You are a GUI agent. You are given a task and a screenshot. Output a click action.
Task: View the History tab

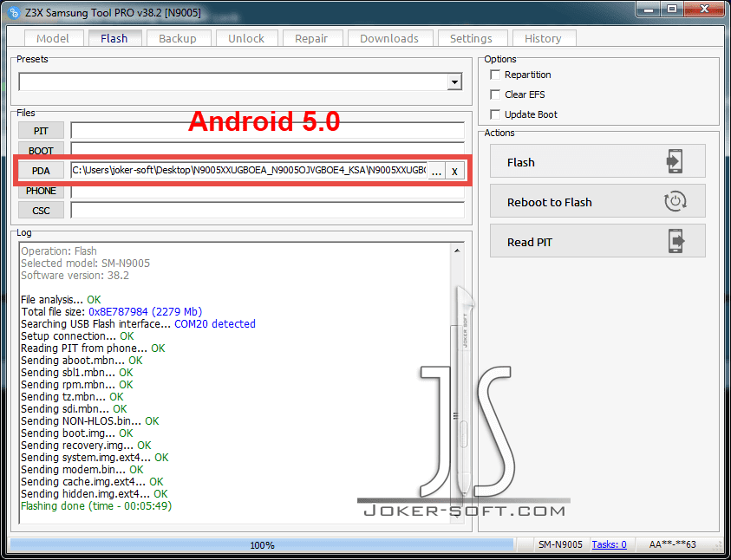(543, 38)
